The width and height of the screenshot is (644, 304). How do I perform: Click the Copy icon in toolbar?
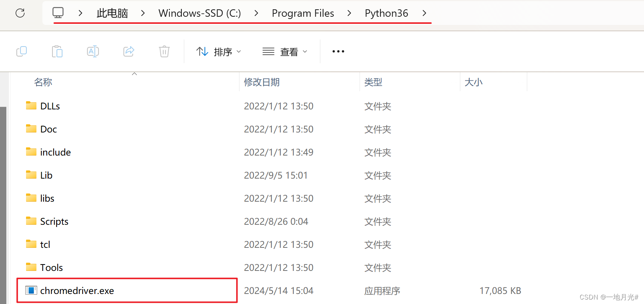pos(22,51)
